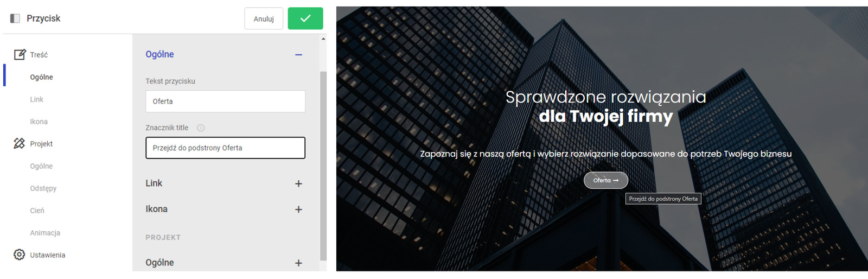The height and width of the screenshot is (279, 868).
Task: Click the Ogólne section heading
Action: [x=159, y=54]
